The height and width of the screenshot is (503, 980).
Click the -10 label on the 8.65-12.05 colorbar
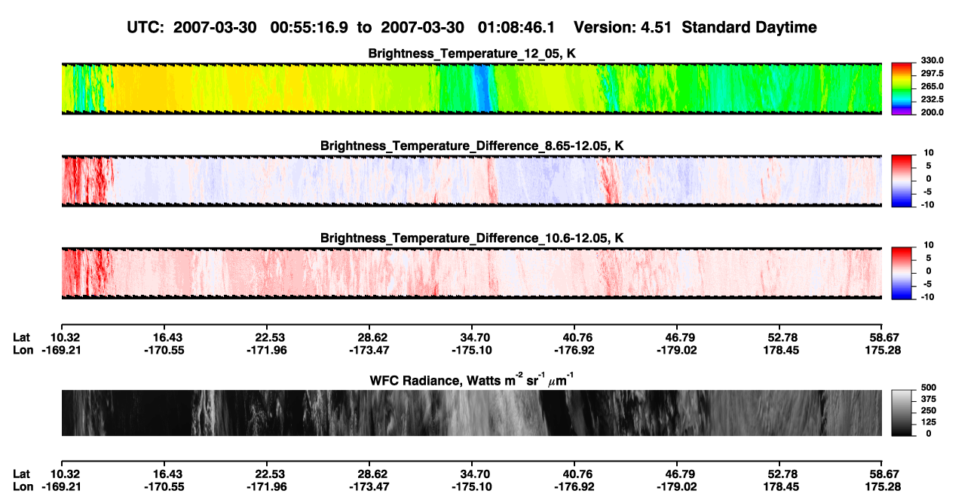pos(926,204)
